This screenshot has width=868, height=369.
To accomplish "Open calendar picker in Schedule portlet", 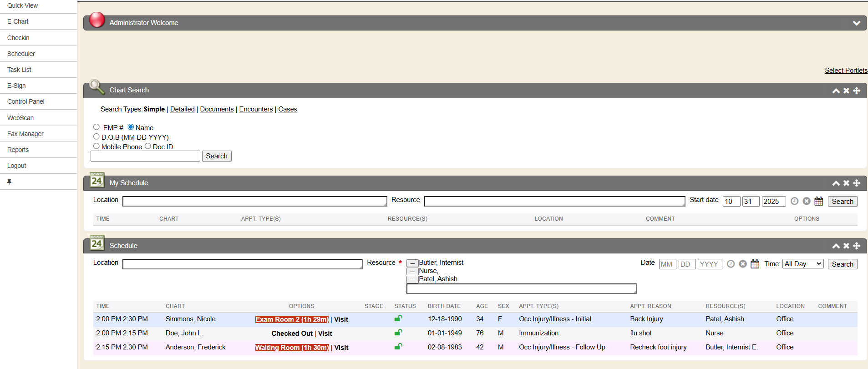I will [755, 264].
